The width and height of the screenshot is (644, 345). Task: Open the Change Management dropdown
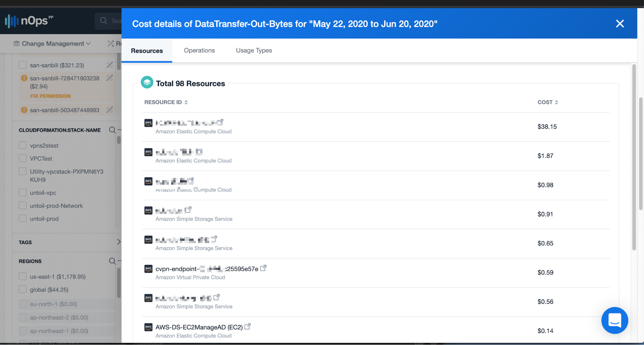tap(52, 44)
